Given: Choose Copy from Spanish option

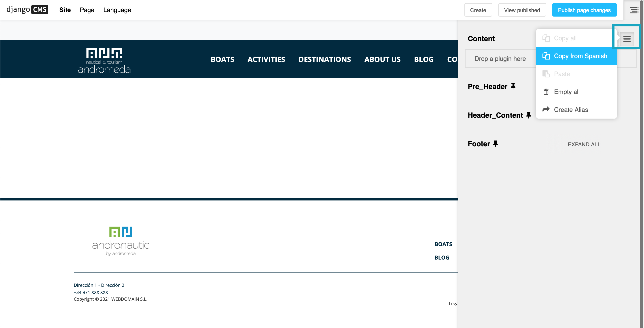Looking at the screenshot, I should click(576, 56).
